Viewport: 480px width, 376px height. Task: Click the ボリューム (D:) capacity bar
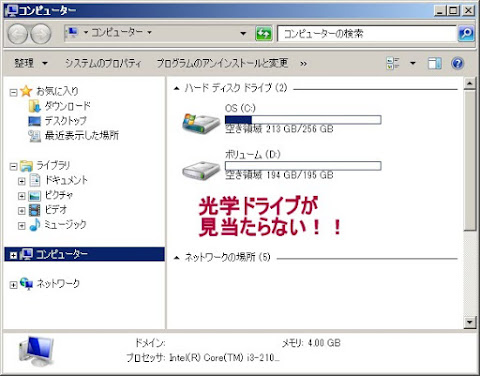pyautogui.click(x=303, y=166)
